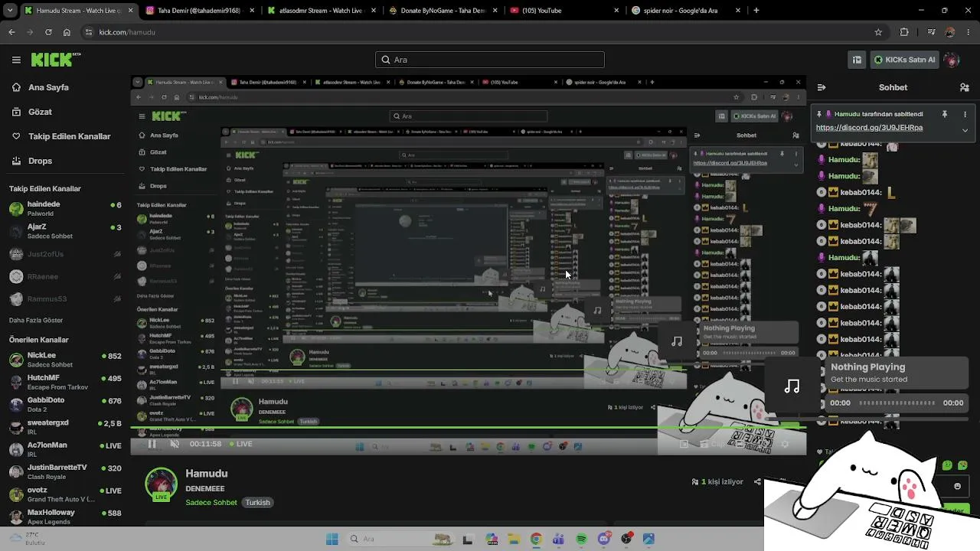The width and height of the screenshot is (980, 551).
Task: Click the Windows taskbar search box
Action: (401, 539)
